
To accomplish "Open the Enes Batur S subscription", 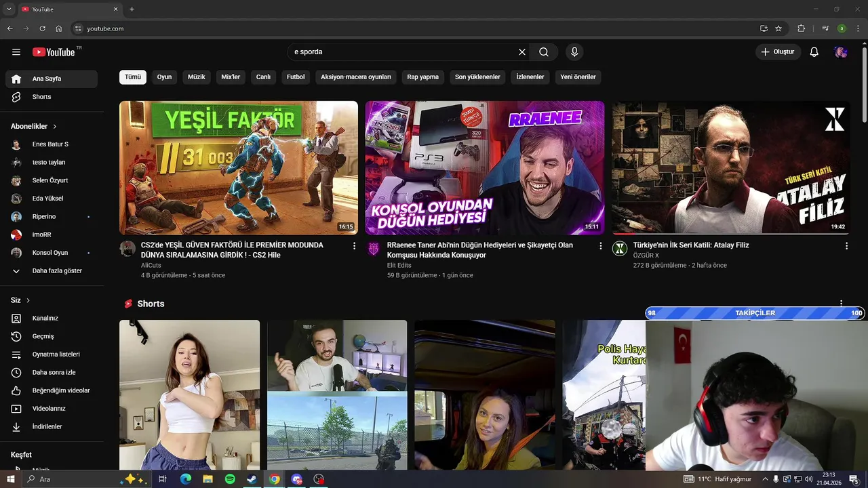I will [52, 144].
